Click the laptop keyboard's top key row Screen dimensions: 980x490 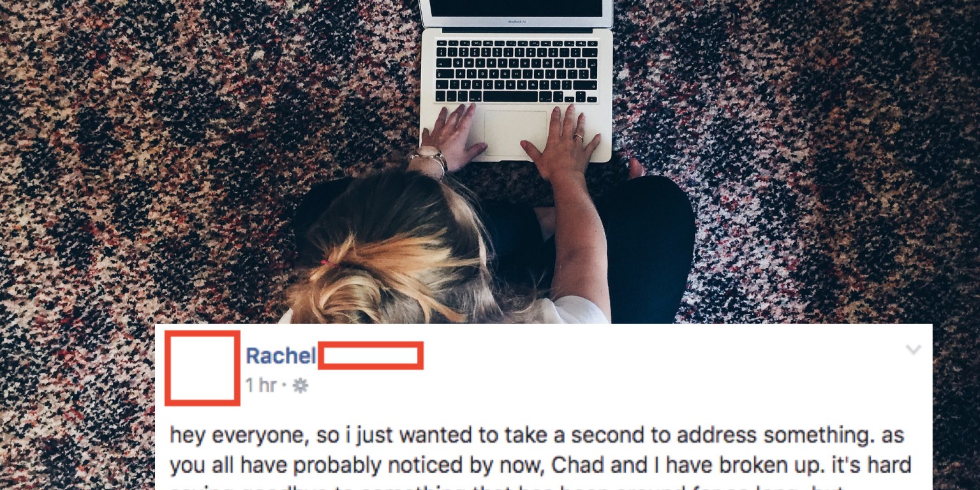click(x=516, y=43)
